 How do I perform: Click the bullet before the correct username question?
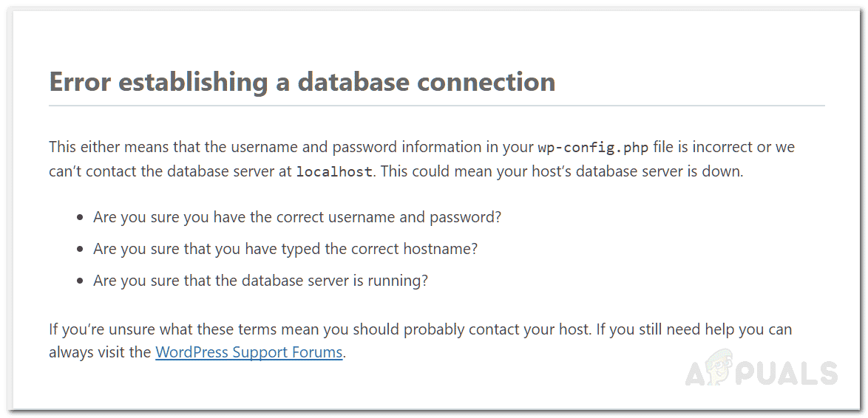81,217
